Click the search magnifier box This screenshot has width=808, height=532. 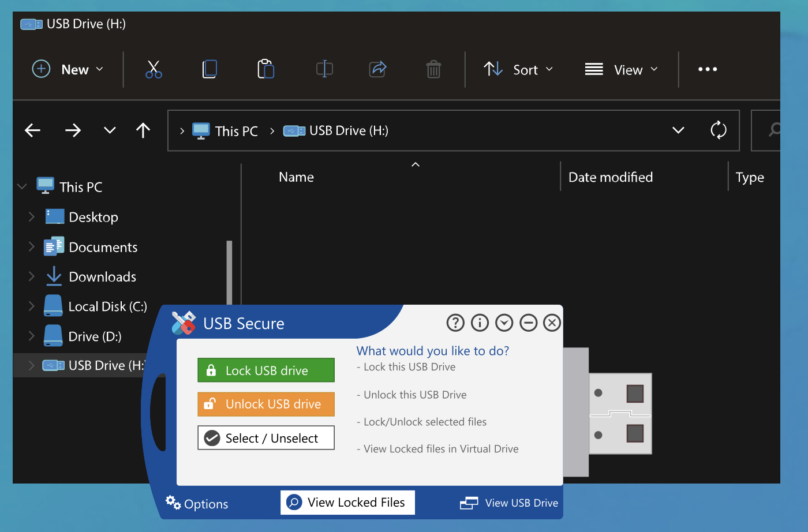766,130
